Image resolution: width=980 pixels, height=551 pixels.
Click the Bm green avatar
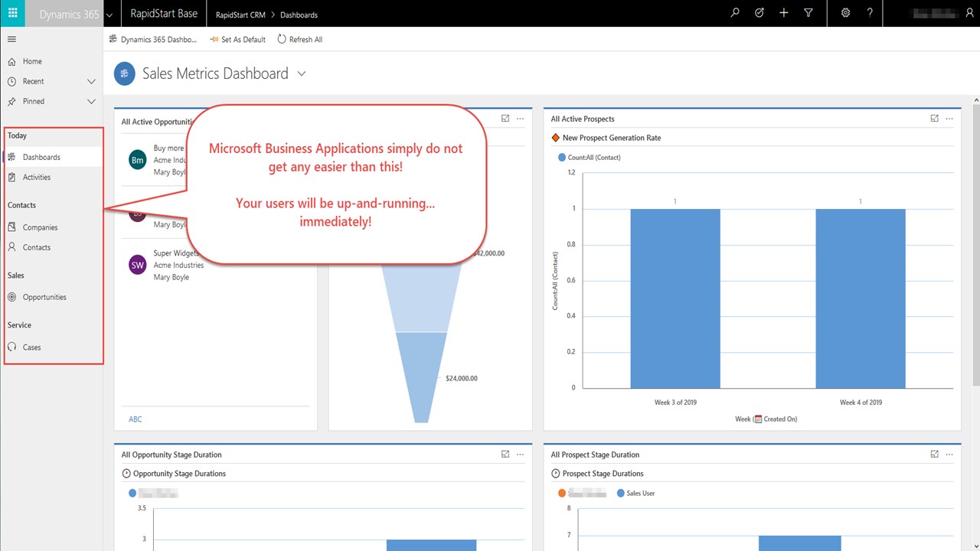138,160
